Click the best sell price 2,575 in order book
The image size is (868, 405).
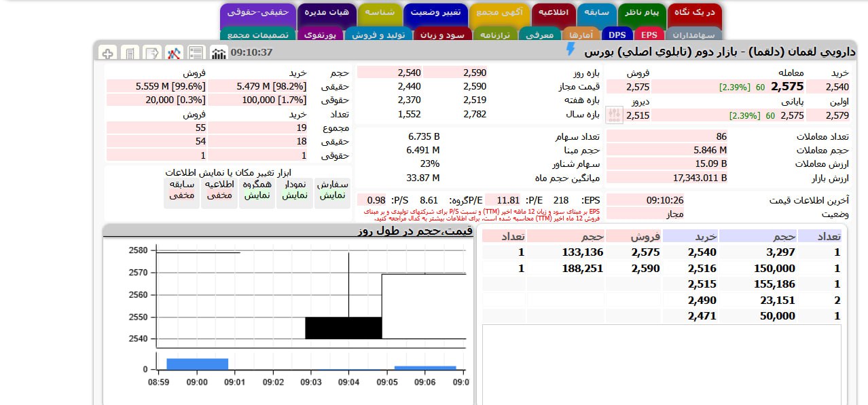(633, 252)
